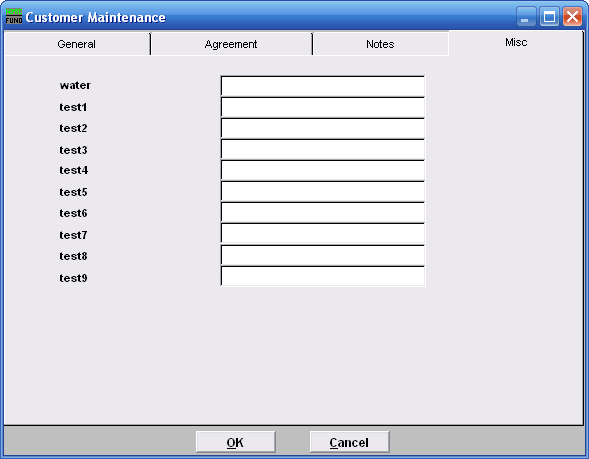
Task: Confirm changes with the OK button
Action: tap(236, 442)
